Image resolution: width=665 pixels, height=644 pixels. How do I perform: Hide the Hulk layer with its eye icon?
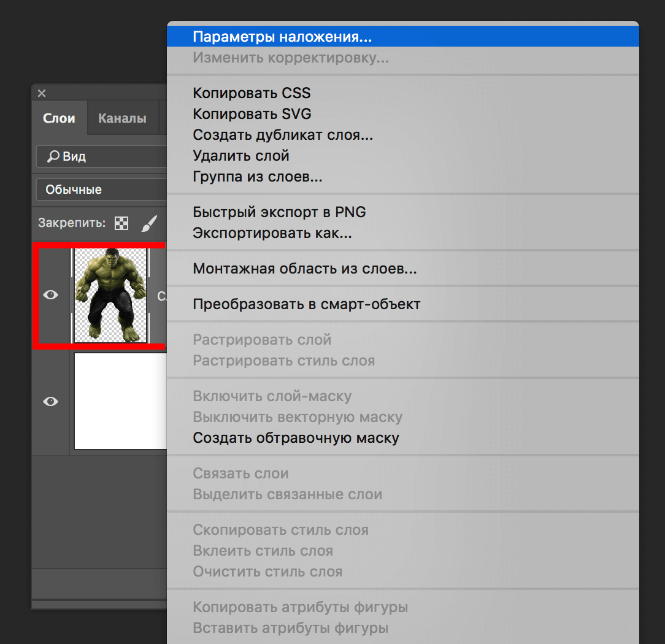(50, 295)
